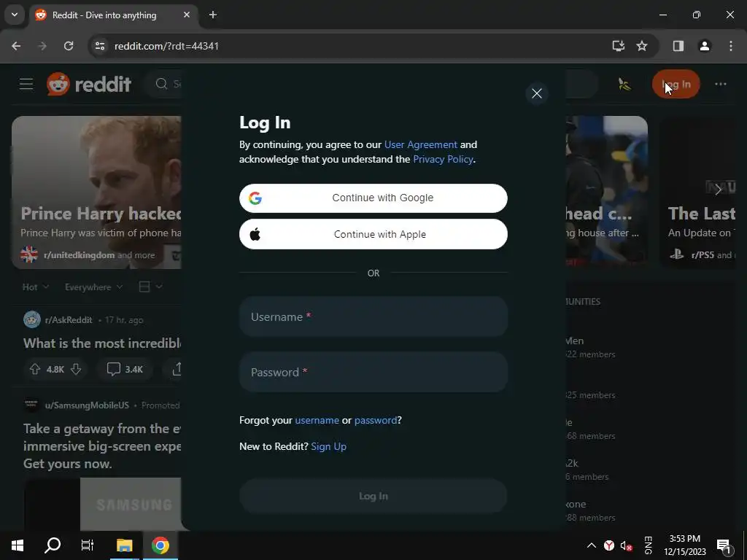Downvote the AskReddit post
The image size is (747, 560).
[x=76, y=369]
